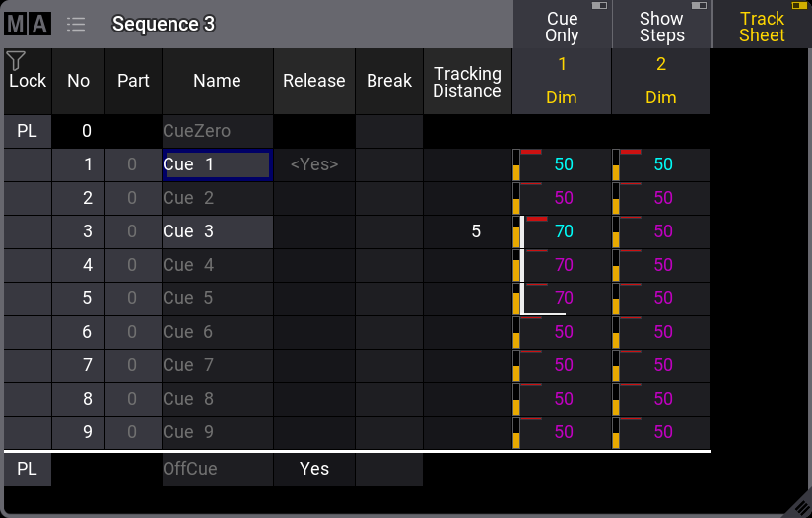Select fixture 2 Dim column header
812x518 pixels.
click(660, 81)
